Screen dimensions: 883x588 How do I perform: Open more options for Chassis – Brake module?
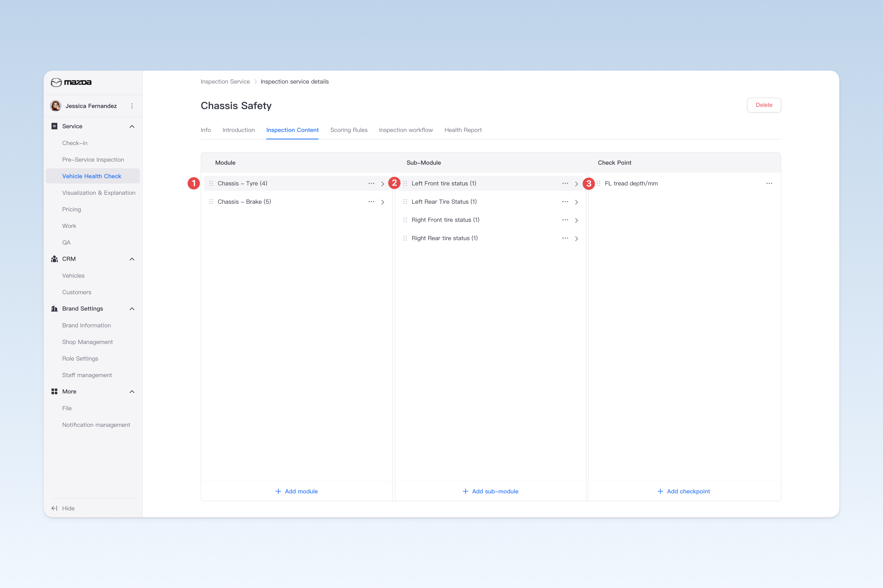pos(371,202)
